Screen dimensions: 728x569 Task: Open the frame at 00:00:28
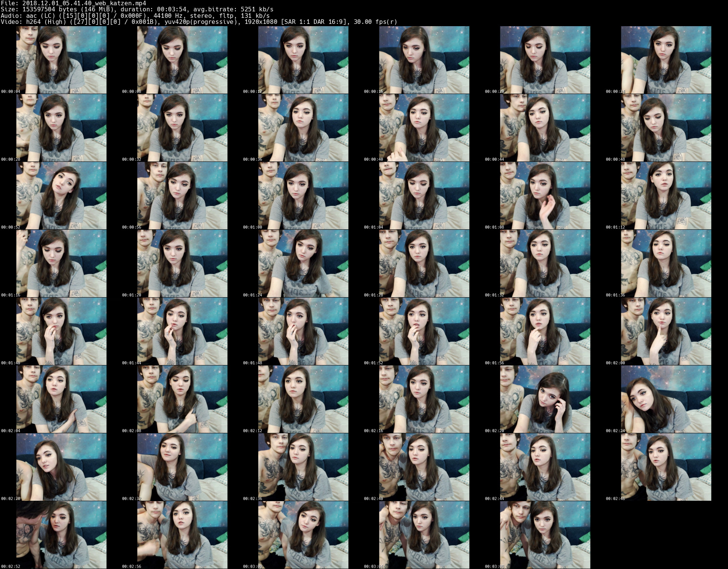click(x=61, y=128)
